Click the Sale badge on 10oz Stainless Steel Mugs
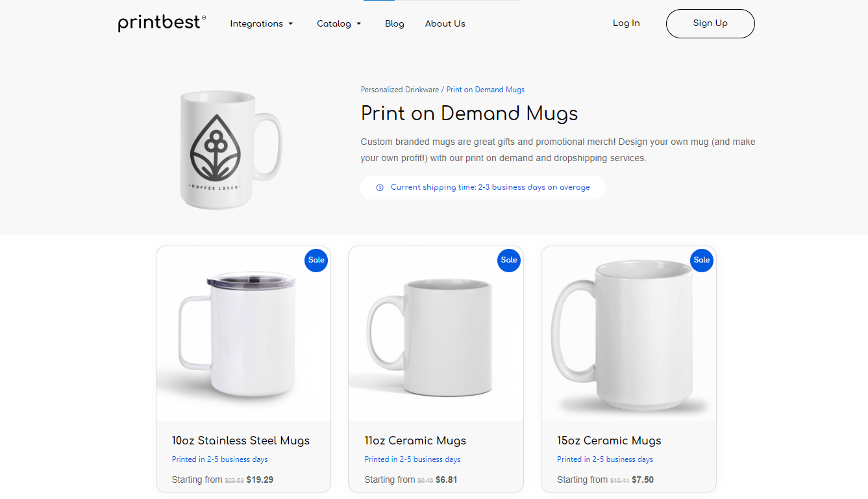 [x=316, y=260]
